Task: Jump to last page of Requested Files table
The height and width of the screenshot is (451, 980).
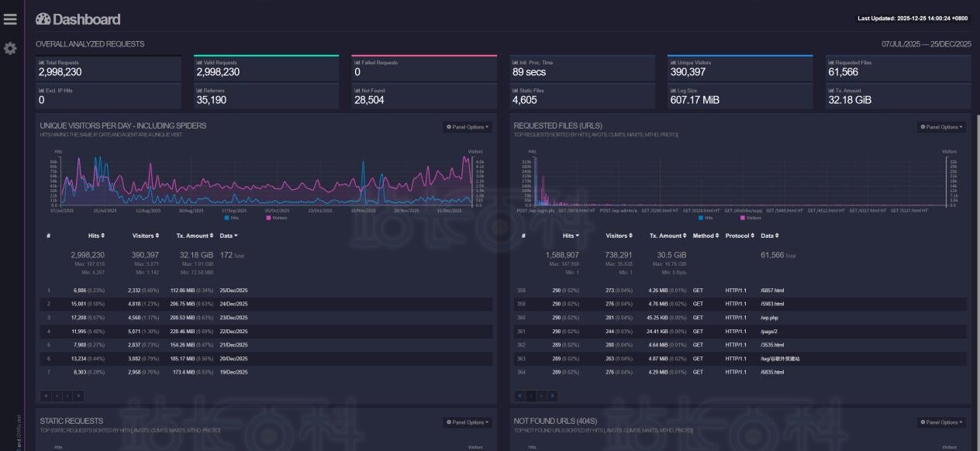Action: (552, 395)
